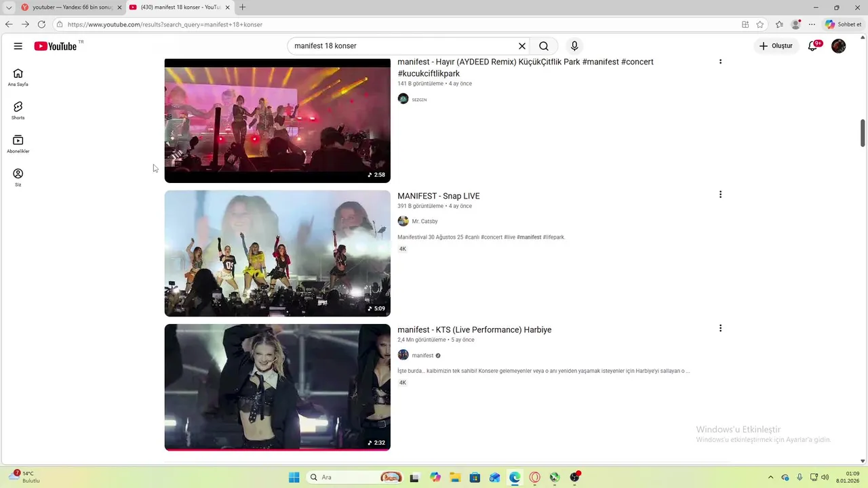Open the manifest channel avatar

tap(403, 355)
